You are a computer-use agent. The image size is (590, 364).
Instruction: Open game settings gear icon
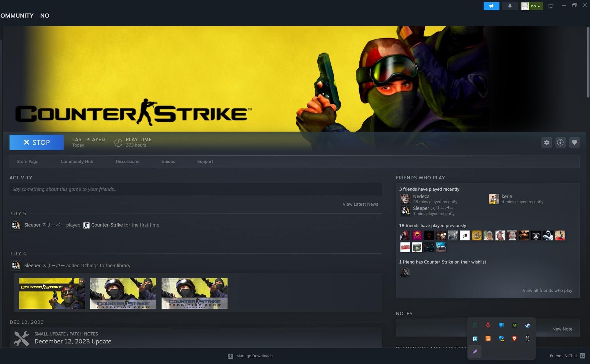point(547,143)
